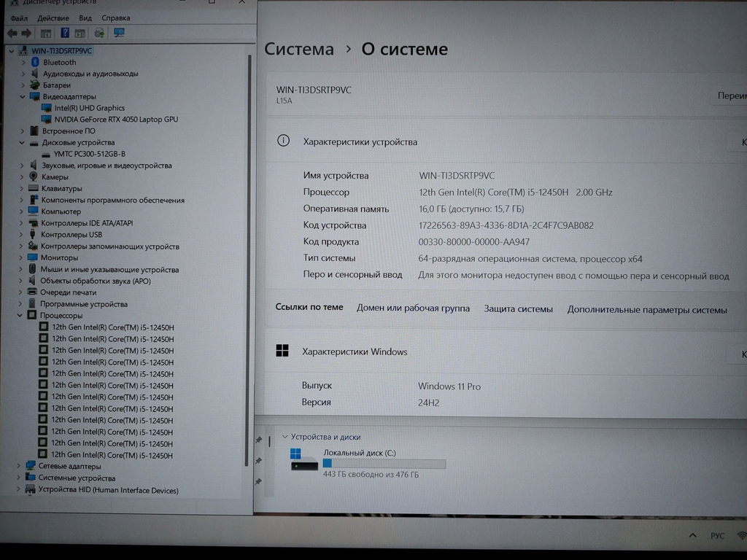The width and height of the screenshot is (747, 560).
Task: Open the system tray hidden icons chevron
Action: [x=692, y=536]
